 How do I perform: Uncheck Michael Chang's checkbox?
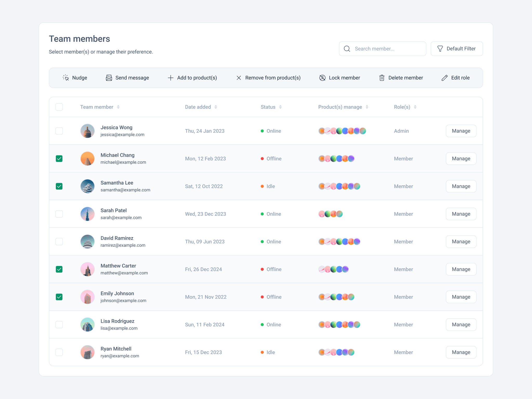(59, 158)
